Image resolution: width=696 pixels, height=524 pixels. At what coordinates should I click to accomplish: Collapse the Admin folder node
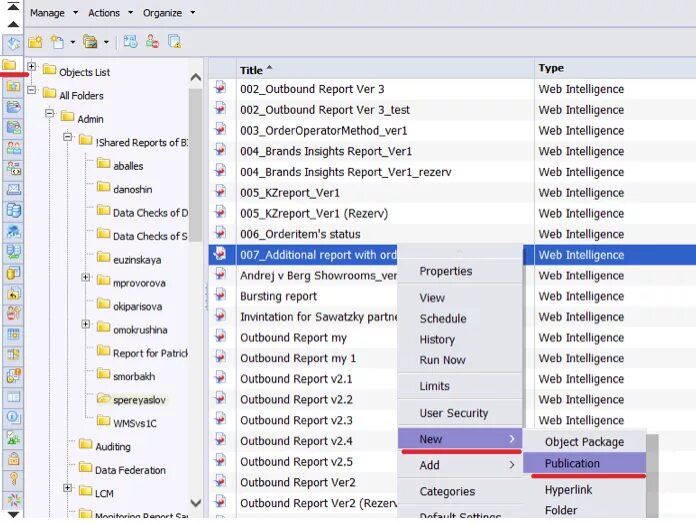50,114
